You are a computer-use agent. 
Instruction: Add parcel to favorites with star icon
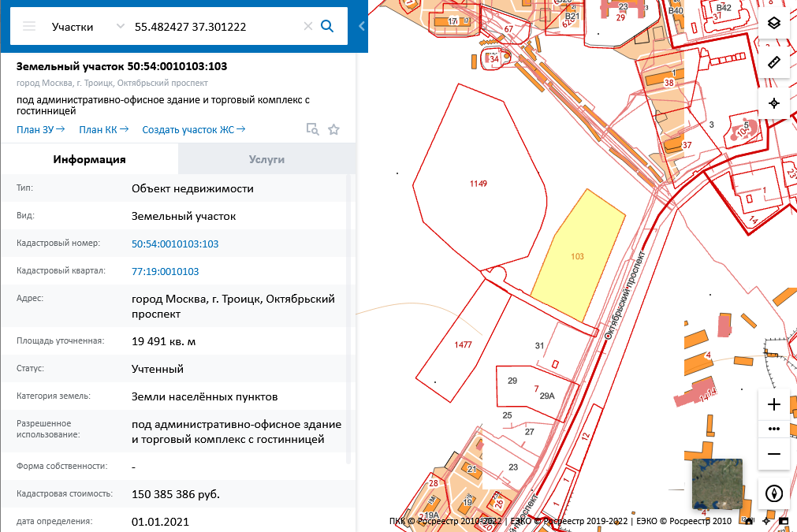coord(333,129)
